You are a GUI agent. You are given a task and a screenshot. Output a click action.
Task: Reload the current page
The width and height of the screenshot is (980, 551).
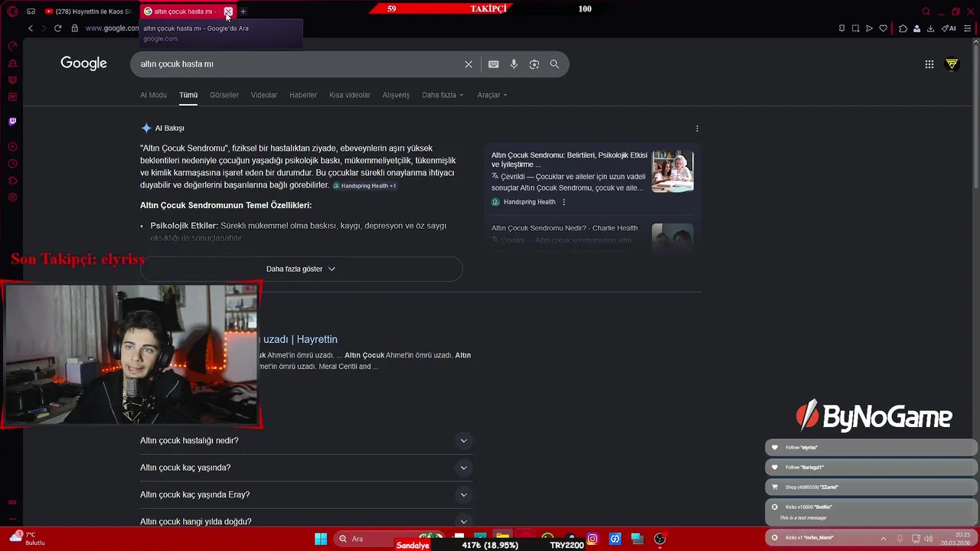click(57, 28)
